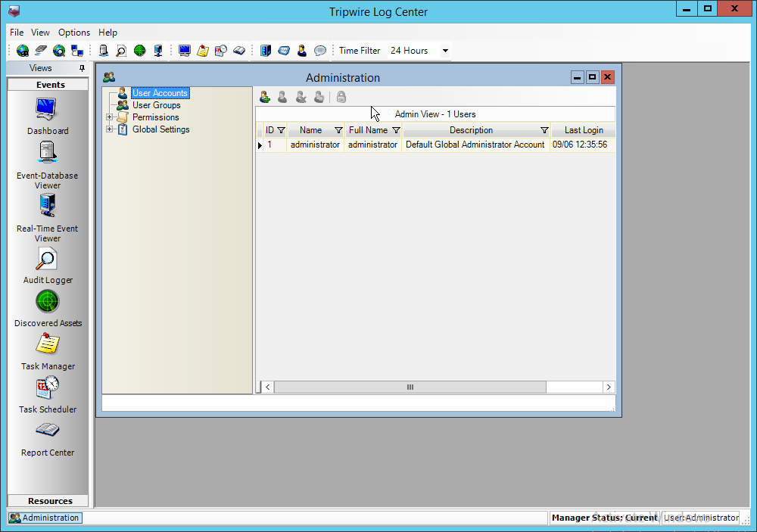The image size is (757, 532).
Task: Click the globe with magnifier toolbar icon
Action: pyautogui.click(x=59, y=50)
